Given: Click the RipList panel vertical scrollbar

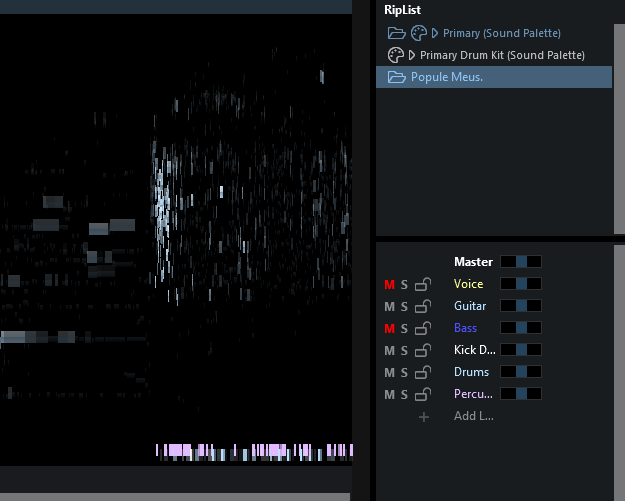Looking at the screenshot, I should [619, 129].
